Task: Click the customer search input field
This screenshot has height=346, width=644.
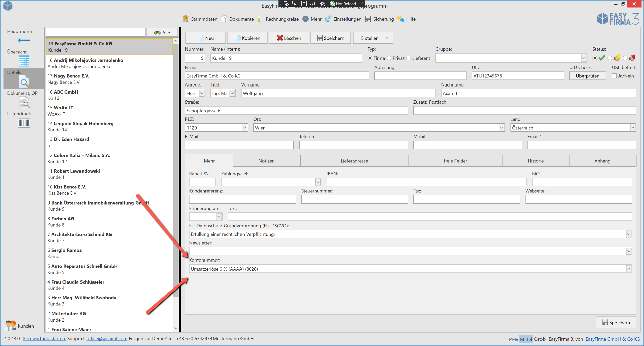Action: [x=96, y=32]
